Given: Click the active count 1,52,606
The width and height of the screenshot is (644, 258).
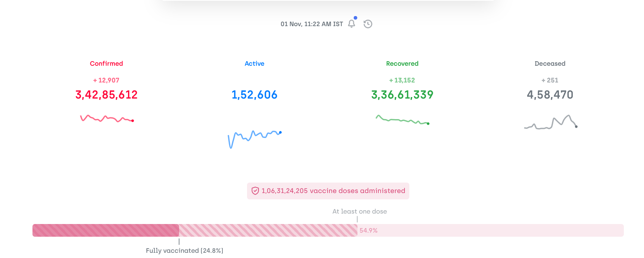Looking at the screenshot, I should (x=254, y=95).
